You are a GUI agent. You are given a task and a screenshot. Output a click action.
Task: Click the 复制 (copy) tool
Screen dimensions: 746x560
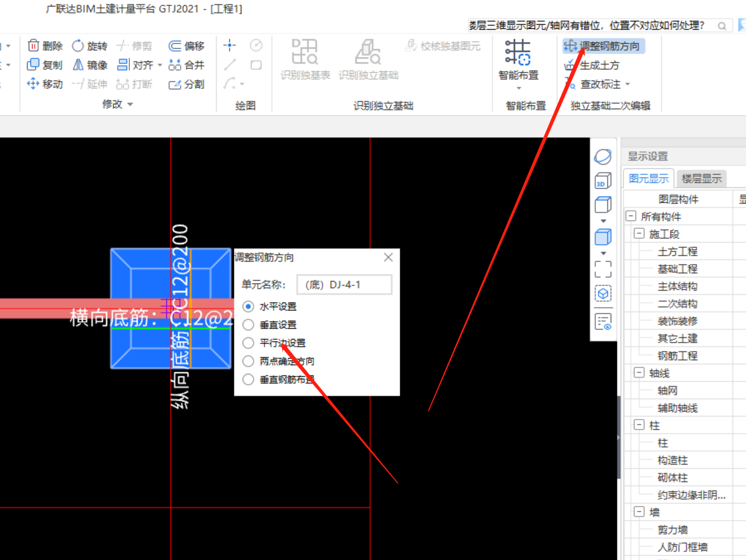(45, 65)
